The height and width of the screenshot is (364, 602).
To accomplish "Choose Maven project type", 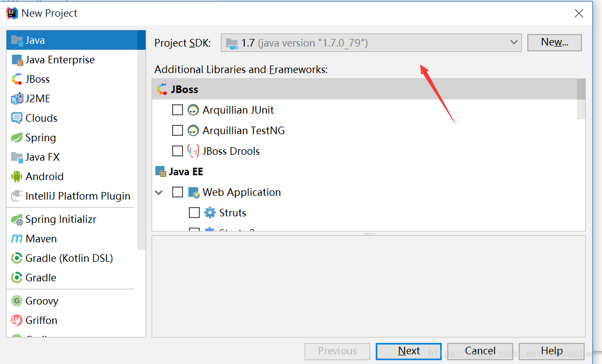I will (72, 239).
